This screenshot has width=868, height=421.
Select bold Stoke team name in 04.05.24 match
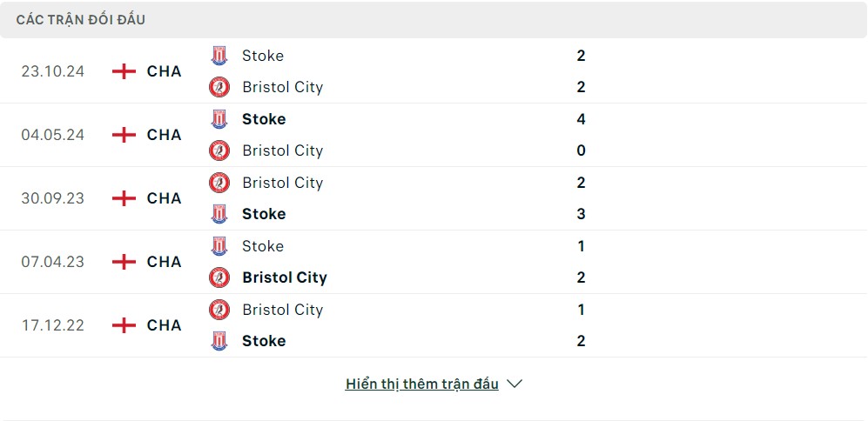[264, 119]
